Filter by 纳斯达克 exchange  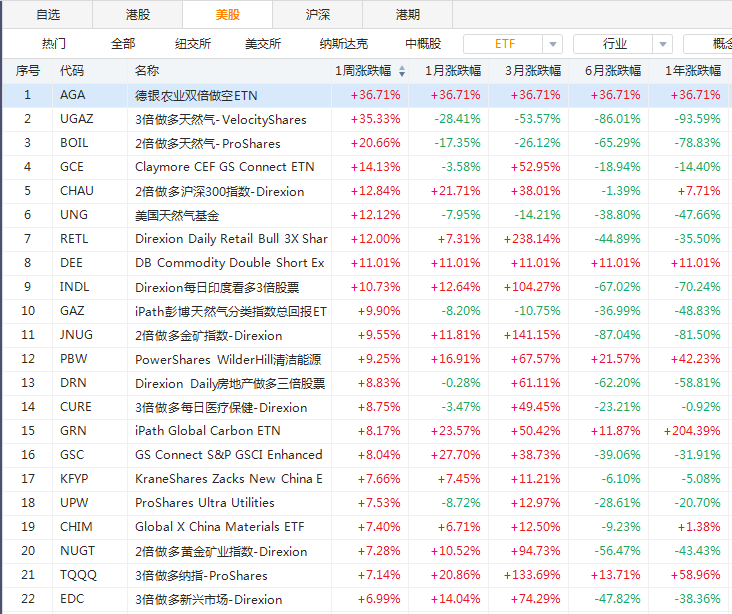point(344,44)
